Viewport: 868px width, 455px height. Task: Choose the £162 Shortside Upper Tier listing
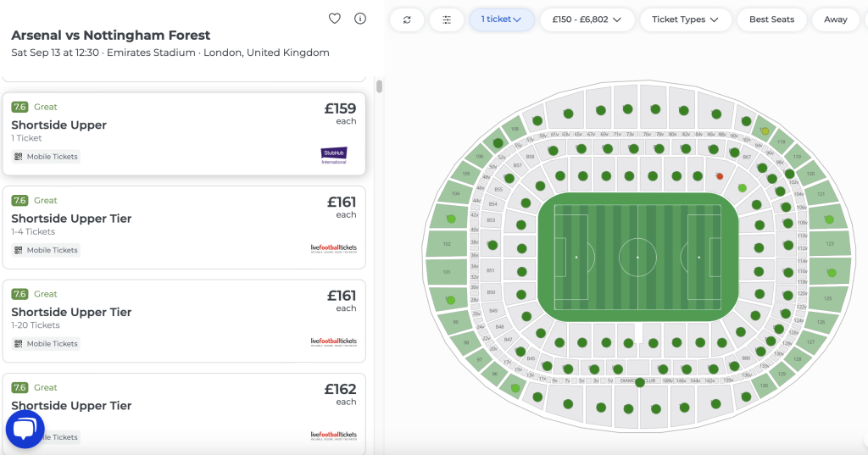pos(184,413)
